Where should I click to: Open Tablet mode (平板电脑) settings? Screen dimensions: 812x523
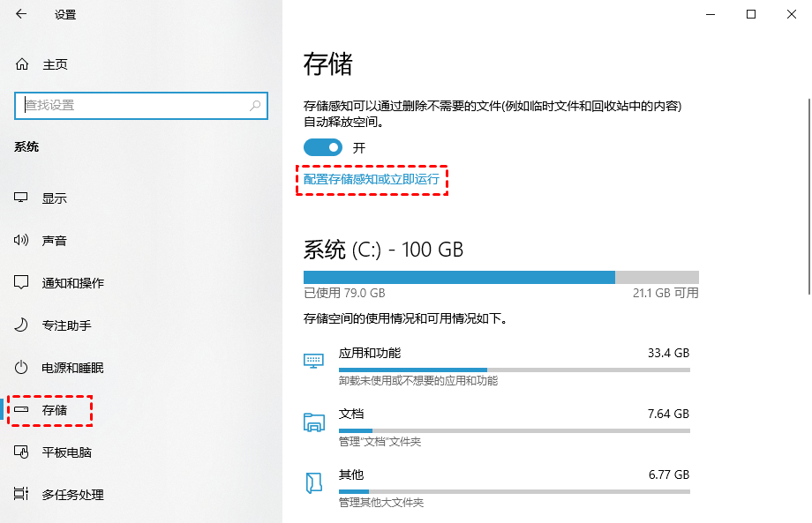[x=66, y=452]
